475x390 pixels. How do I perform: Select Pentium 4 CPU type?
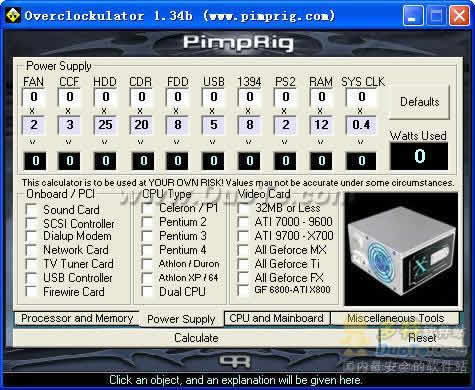coord(147,250)
